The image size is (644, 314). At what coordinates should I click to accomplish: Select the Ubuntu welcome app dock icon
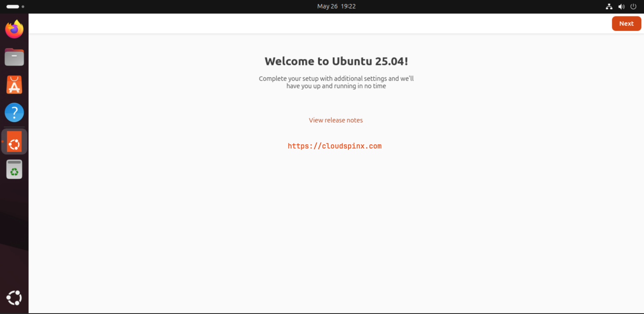point(14,141)
